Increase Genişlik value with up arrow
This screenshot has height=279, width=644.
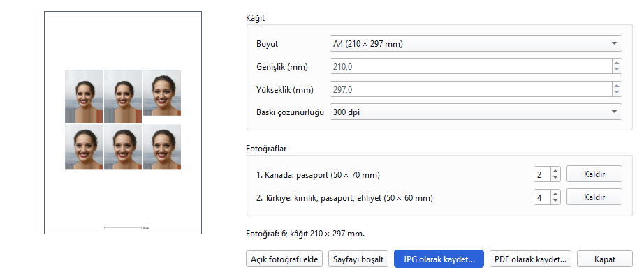click(x=617, y=62)
